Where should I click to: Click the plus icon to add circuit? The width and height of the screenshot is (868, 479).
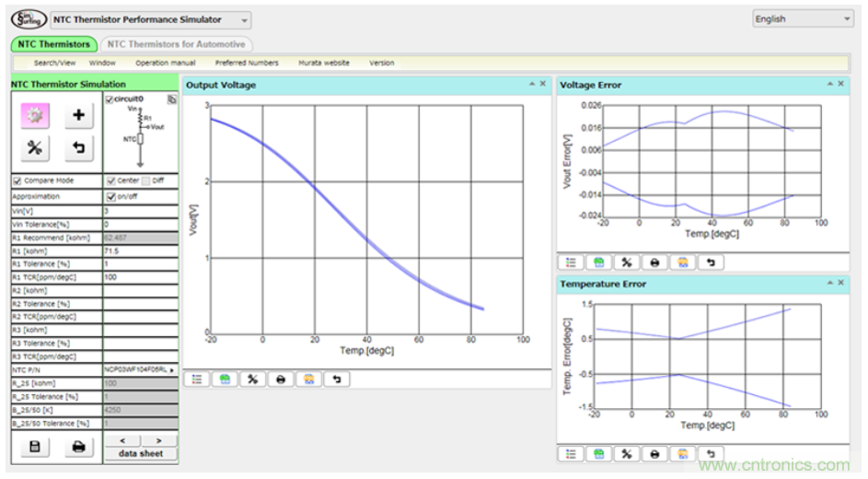pyautogui.click(x=78, y=115)
